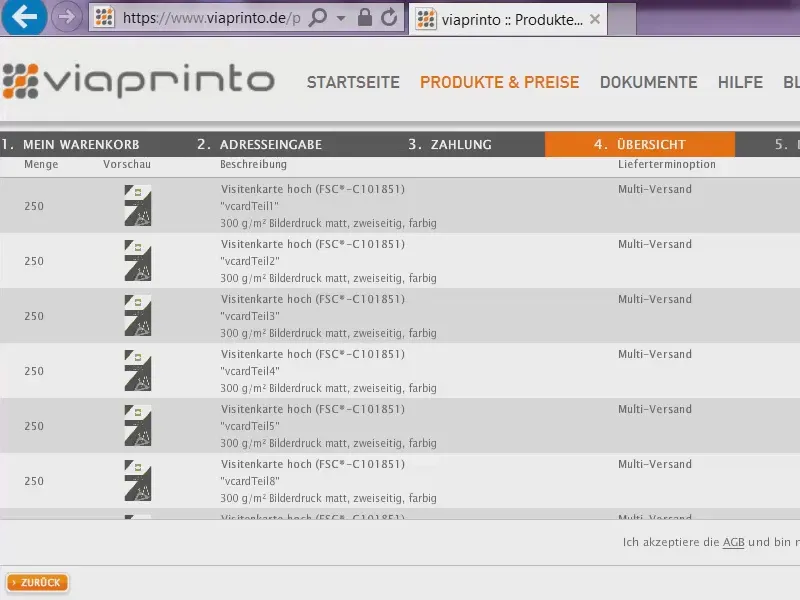Click Multi-Versand in the vcardTeil2 row
Image resolution: width=800 pixels, height=600 pixels.
coord(655,244)
